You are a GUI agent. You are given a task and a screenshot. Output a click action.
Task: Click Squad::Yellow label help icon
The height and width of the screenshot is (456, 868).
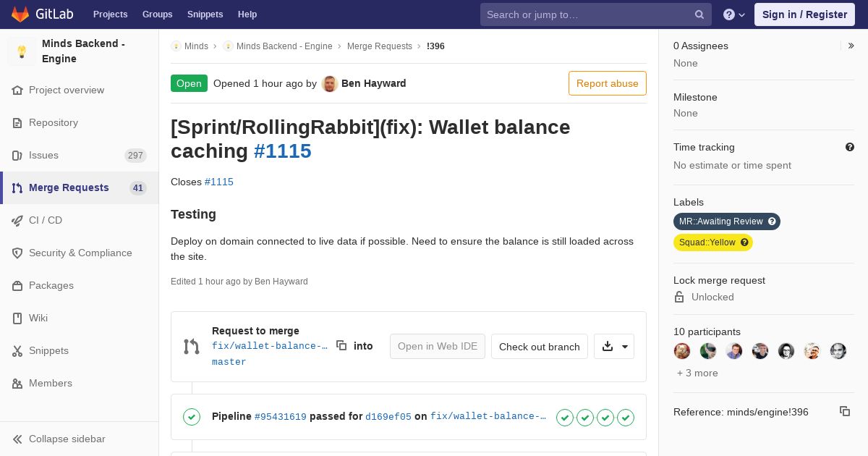click(744, 242)
